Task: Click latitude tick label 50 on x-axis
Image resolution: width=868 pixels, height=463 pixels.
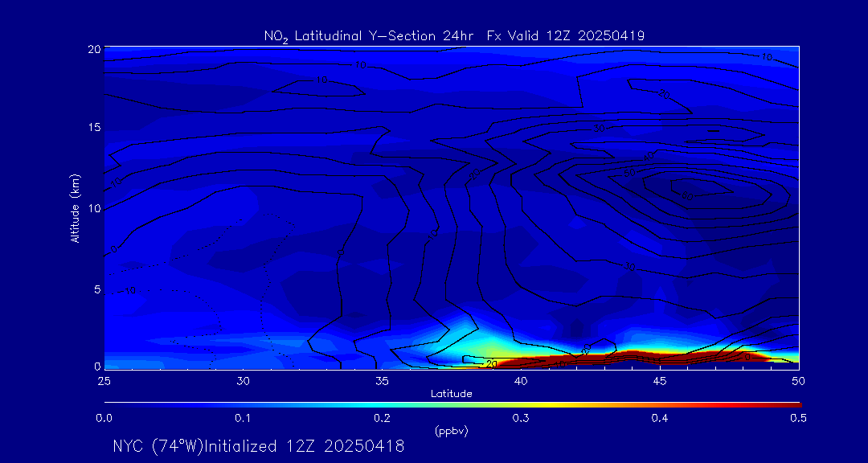Action: [x=799, y=381]
